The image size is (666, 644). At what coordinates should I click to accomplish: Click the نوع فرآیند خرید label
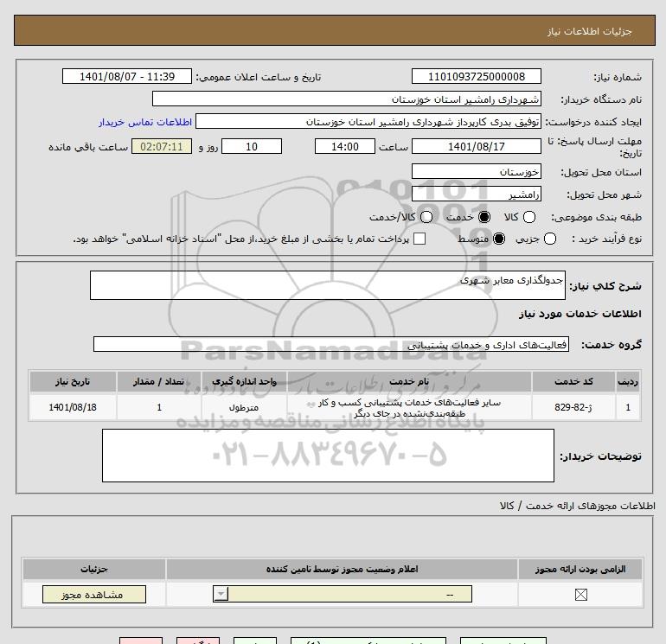(x=606, y=239)
